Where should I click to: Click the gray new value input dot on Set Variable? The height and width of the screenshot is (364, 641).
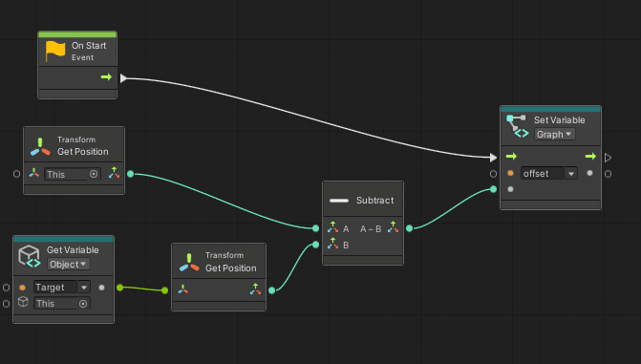(510, 189)
